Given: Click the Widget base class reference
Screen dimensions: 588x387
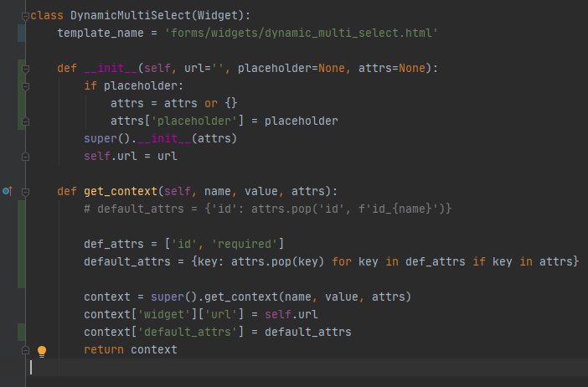Looking at the screenshot, I should pos(218,16).
